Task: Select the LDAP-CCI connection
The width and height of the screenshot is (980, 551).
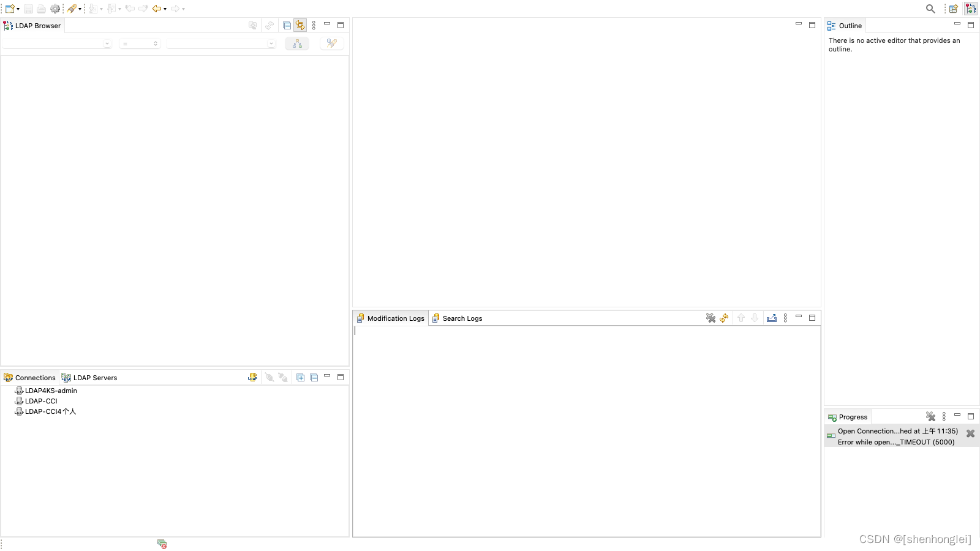Action: click(36, 401)
